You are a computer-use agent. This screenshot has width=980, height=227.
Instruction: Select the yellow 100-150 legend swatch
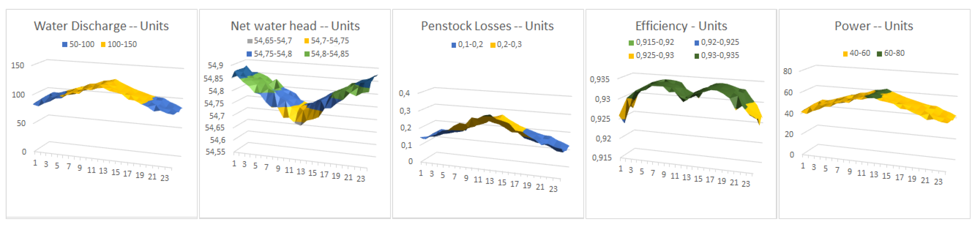point(103,44)
